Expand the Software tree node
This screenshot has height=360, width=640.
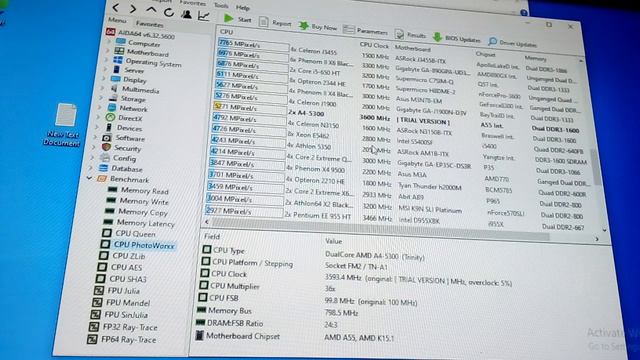[x=95, y=137]
